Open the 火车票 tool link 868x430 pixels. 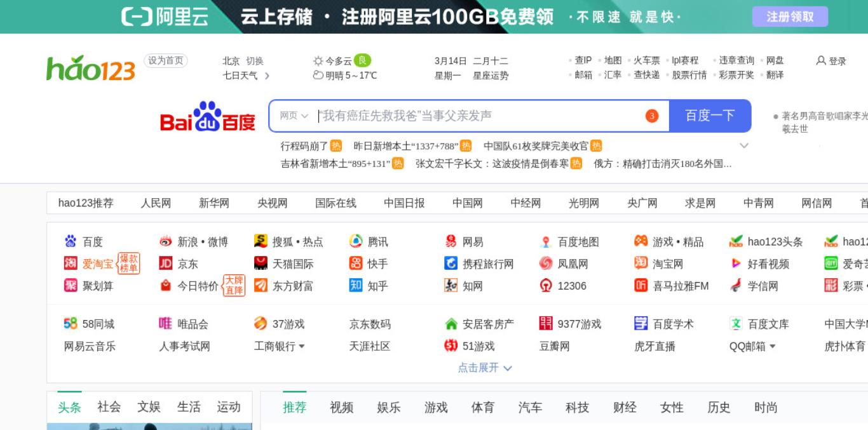(647, 60)
